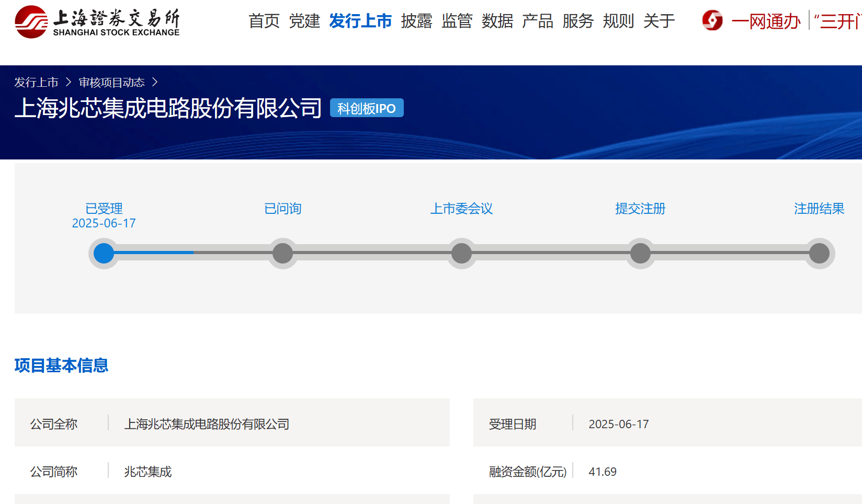Image resolution: width=862 pixels, height=504 pixels.
Task: Open the 党建 menu item
Action: coord(304,21)
